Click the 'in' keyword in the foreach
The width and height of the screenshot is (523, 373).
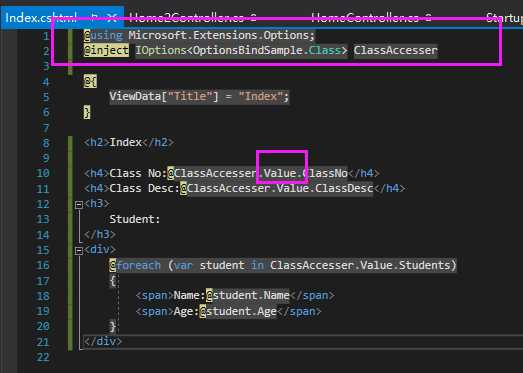click(257, 265)
